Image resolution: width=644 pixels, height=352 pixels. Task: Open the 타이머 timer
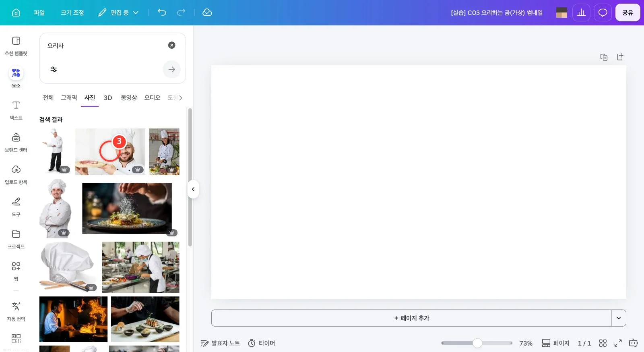click(262, 343)
